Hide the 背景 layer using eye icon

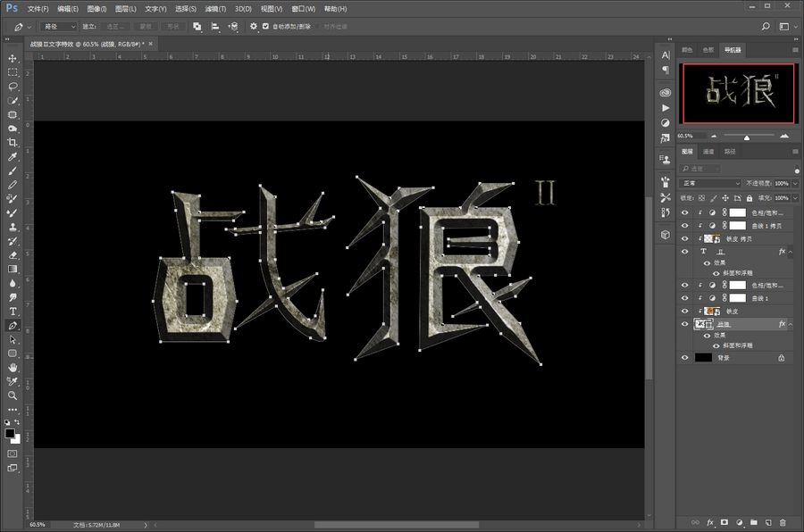pyautogui.click(x=685, y=357)
